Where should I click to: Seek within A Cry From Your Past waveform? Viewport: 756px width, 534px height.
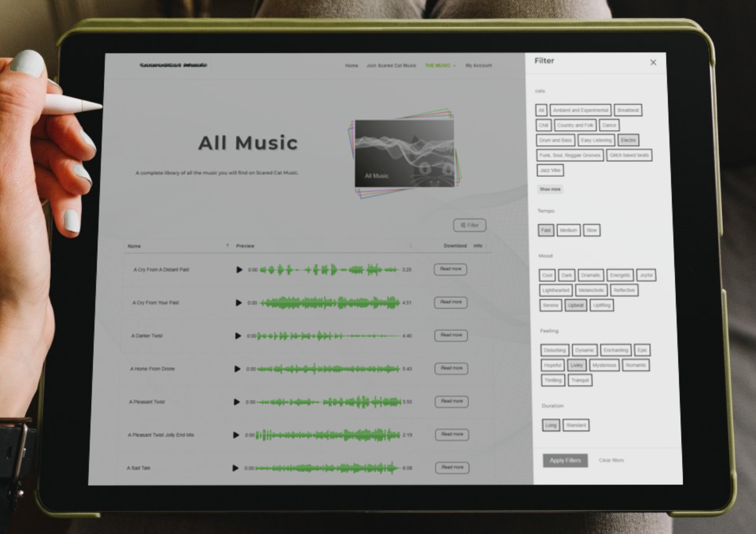[x=330, y=303]
